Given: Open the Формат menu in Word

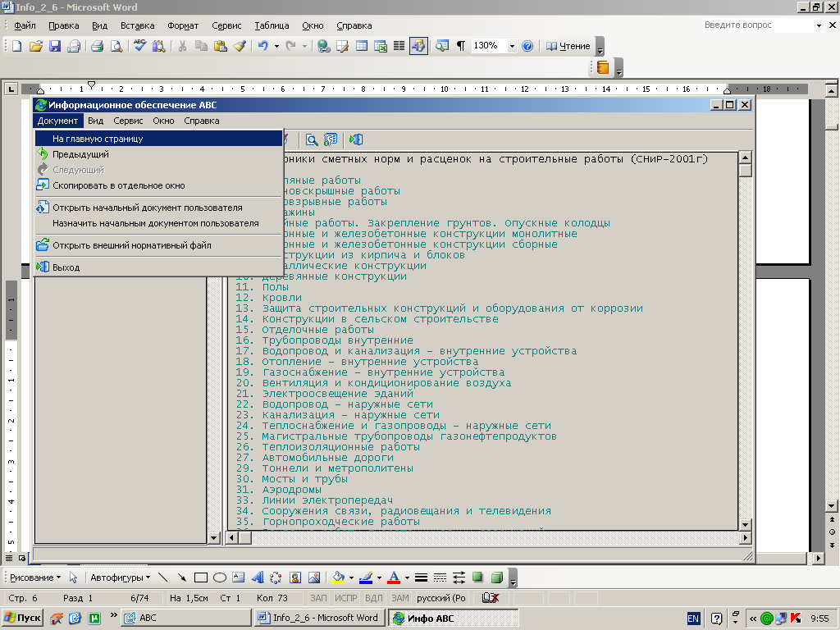Looking at the screenshot, I should (x=183, y=25).
